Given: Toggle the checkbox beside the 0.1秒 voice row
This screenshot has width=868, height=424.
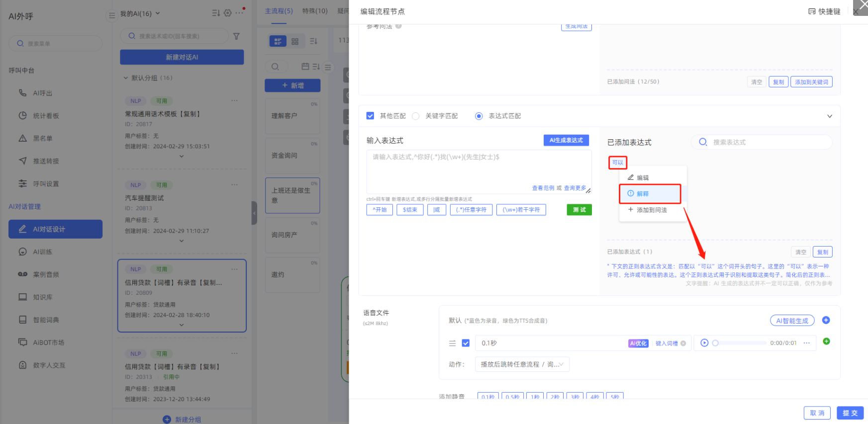Looking at the screenshot, I should click(x=466, y=343).
